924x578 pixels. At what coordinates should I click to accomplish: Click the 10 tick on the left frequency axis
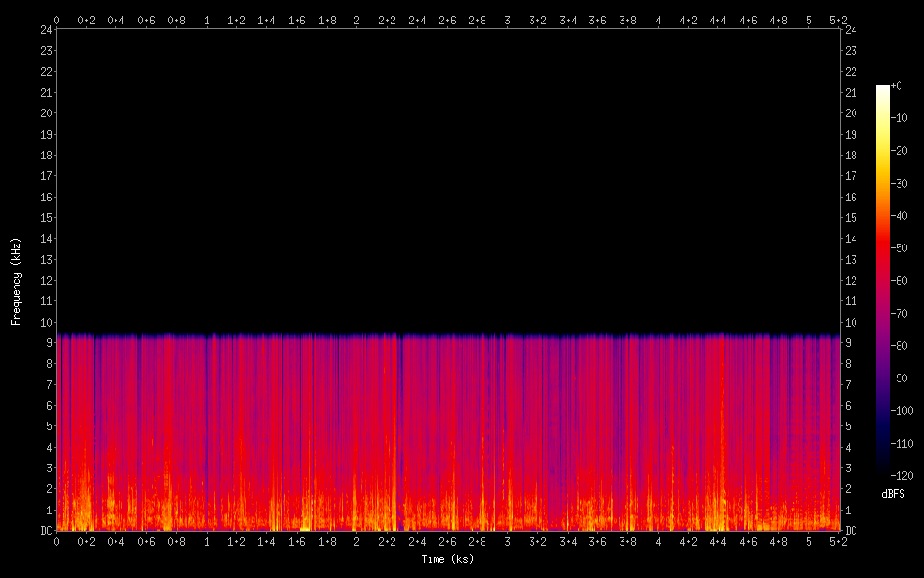pyautogui.click(x=44, y=322)
